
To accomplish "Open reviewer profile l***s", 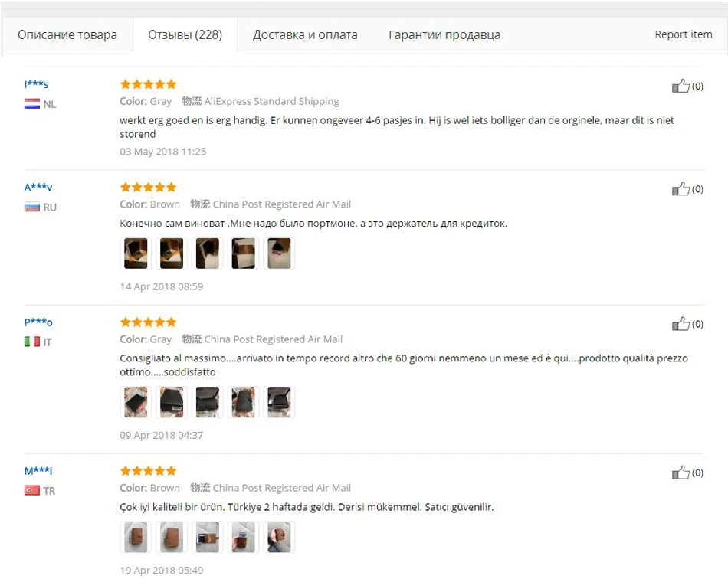I will click(36, 84).
